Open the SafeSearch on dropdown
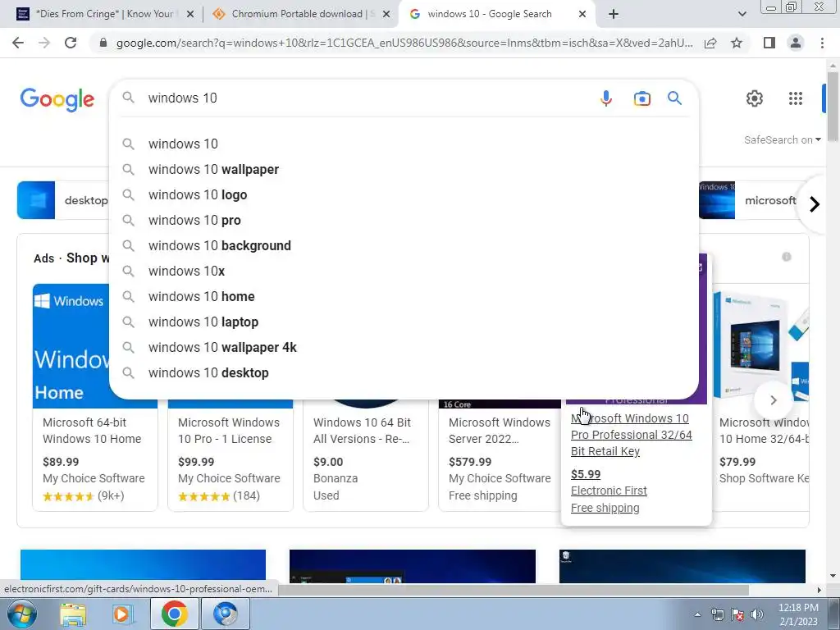The width and height of the screenshot is (840, 630). [x=782, y=139]
